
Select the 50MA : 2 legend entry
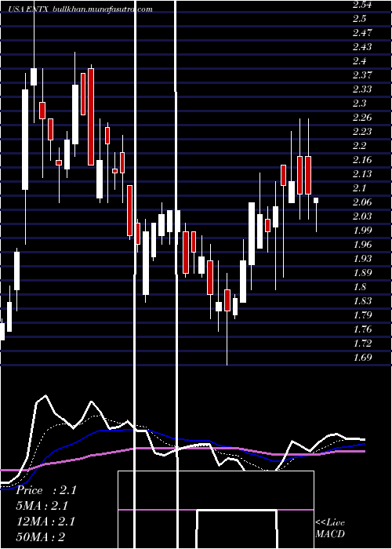point(41,536)
